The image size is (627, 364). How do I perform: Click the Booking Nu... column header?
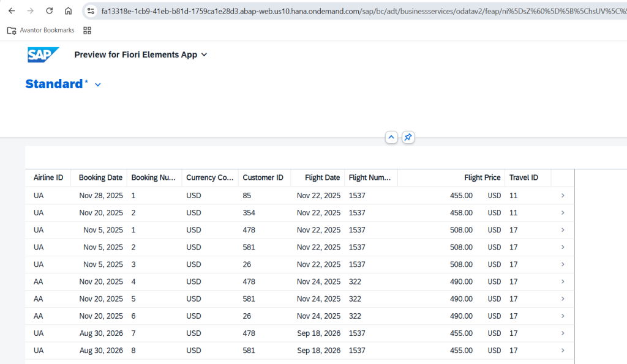(x=154, y=178)
